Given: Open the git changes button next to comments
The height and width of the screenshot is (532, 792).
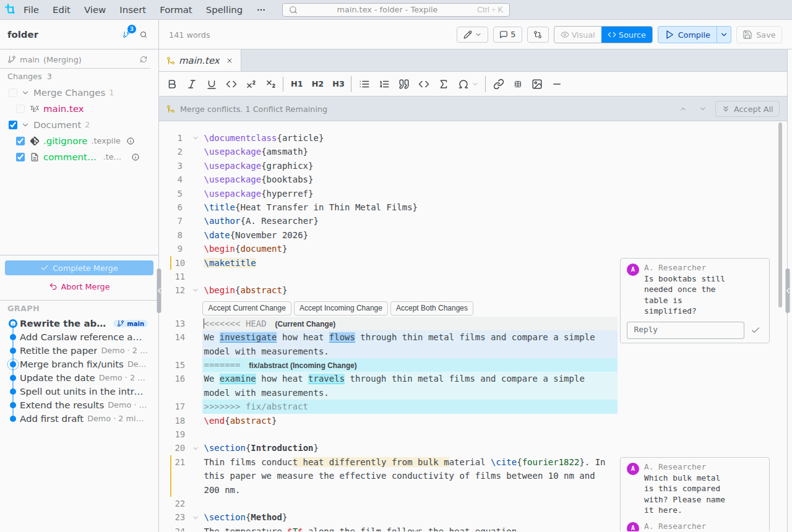Looking at the screenshot, I should (538, 35).
